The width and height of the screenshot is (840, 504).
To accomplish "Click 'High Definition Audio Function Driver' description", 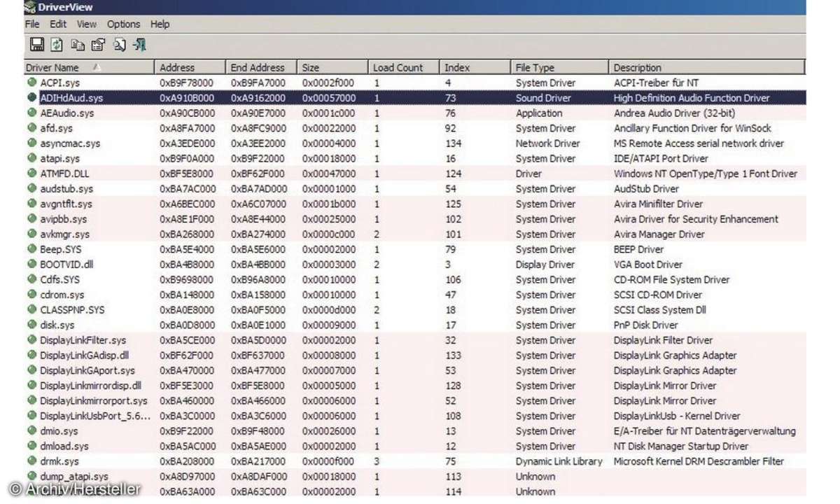I will pyautogui.click(x=692, y=98).
